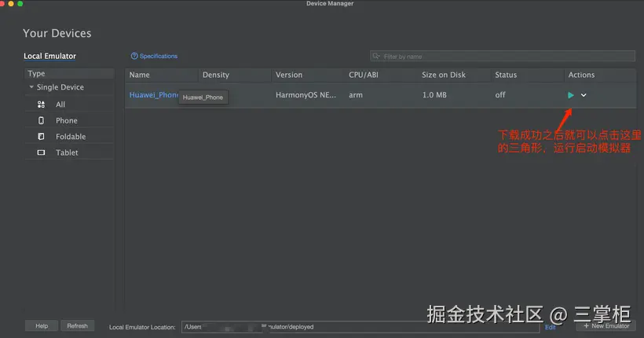644x338 pixels.
Task: Select Phone in the device type list
Action: [x=67, y=120]
